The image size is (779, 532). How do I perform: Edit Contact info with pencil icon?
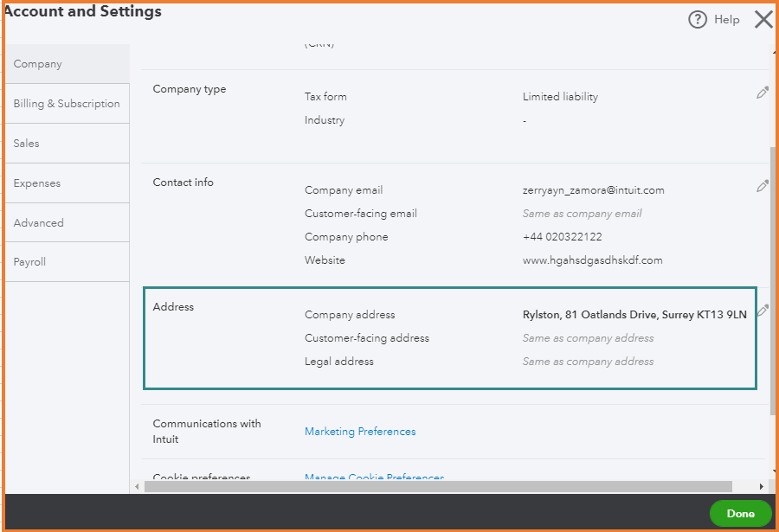coord(762,186)
